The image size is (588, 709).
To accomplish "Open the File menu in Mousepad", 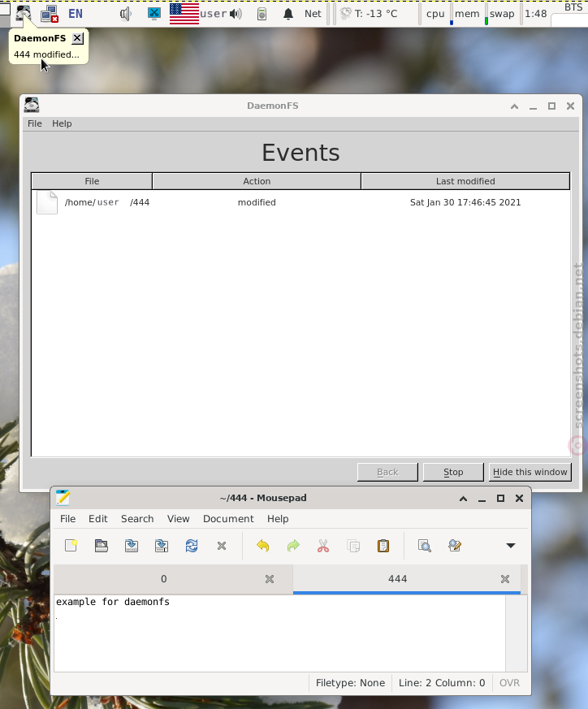I will (68, 519).
